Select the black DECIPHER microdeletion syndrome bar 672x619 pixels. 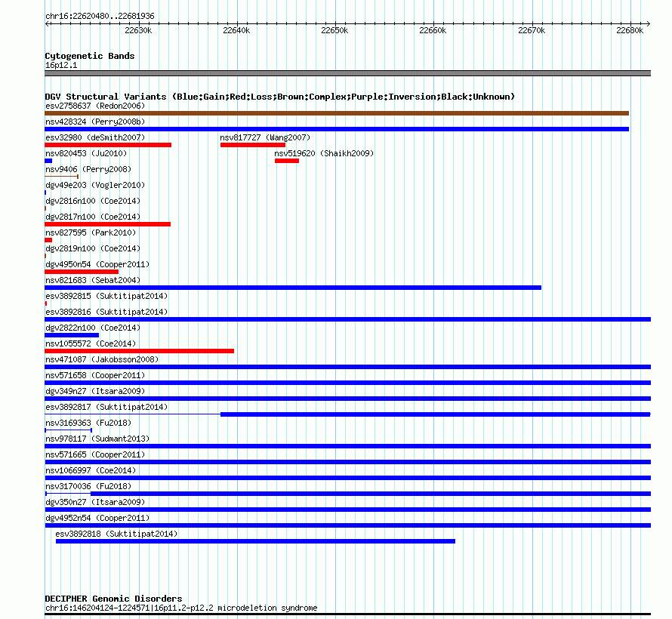[348, 614]
